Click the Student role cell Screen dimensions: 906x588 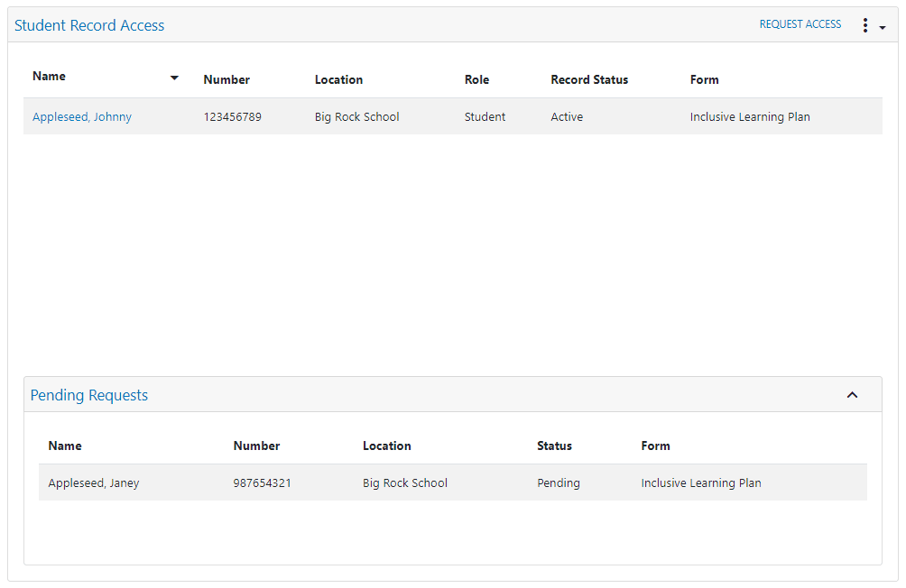(485, 116)
